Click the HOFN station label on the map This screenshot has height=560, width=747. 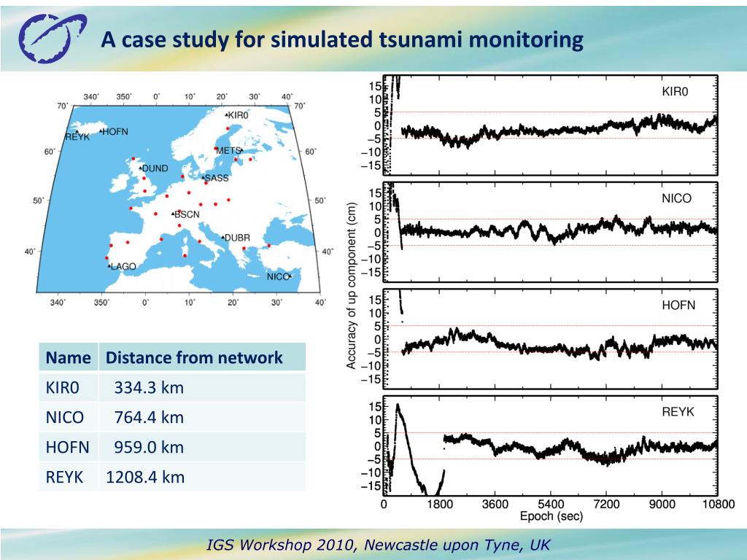115,131
